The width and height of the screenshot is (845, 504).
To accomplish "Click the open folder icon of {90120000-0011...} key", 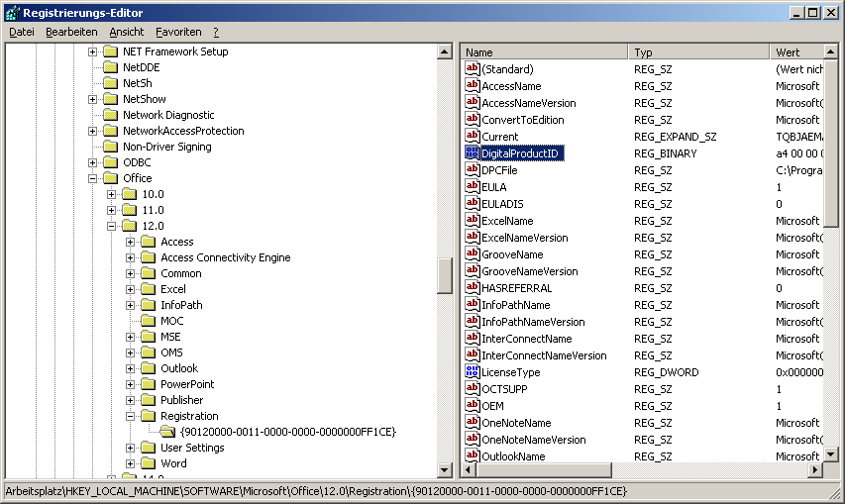I will pos(168,432).
